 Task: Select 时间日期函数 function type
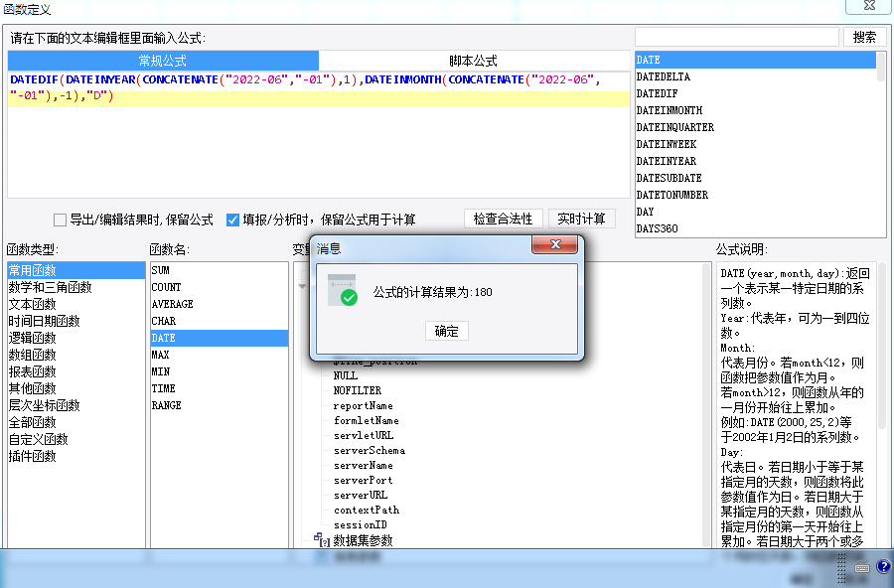coord(76,321)
